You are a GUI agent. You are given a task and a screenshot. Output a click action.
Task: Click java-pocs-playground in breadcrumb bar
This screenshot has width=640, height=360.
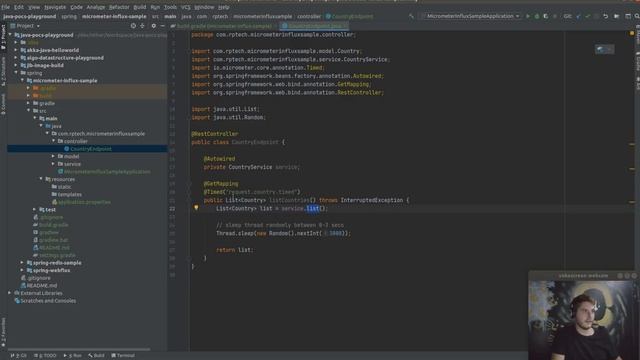[x=29, y=16]
